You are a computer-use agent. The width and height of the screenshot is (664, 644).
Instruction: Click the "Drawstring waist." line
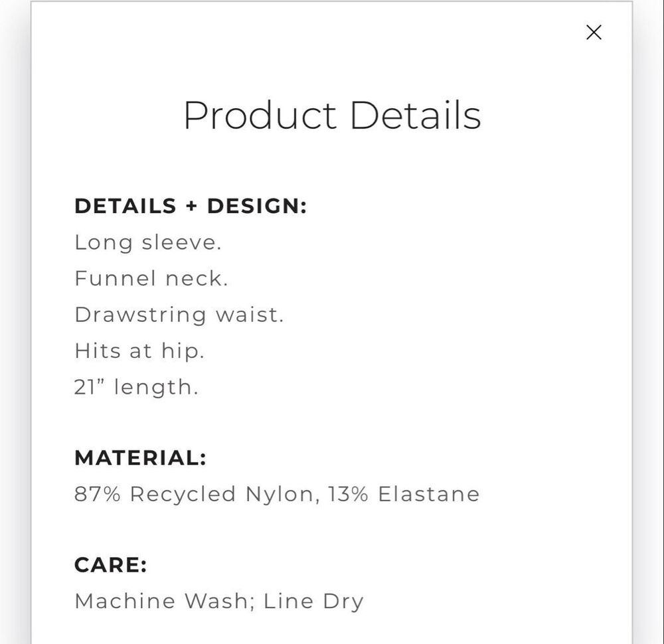tap(179, 315)
